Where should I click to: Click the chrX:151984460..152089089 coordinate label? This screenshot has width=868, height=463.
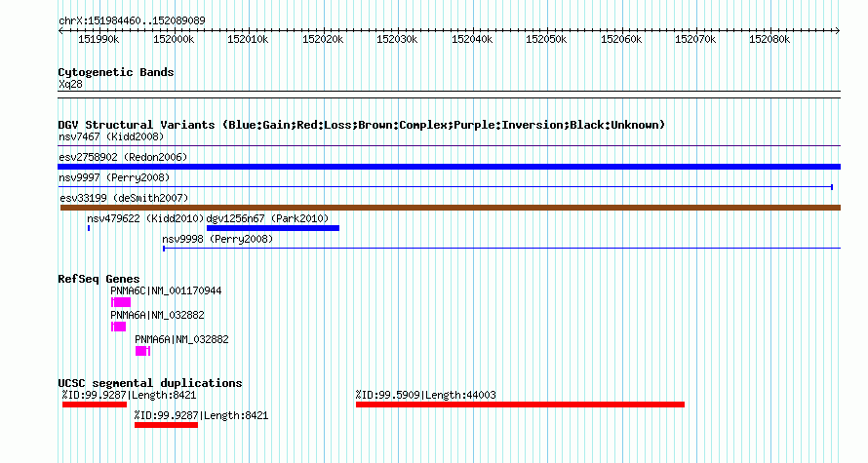click(x=132, y=20)
